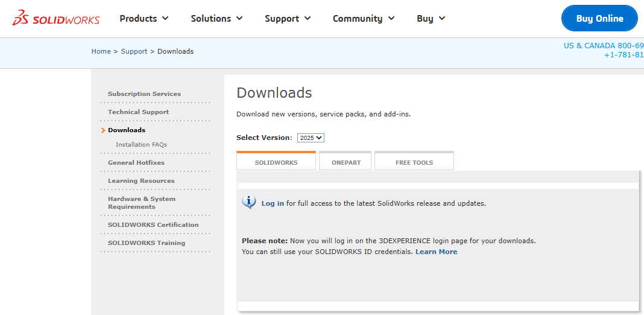Switch to the FREE TOOLS tab

click(x=414, y=162)
